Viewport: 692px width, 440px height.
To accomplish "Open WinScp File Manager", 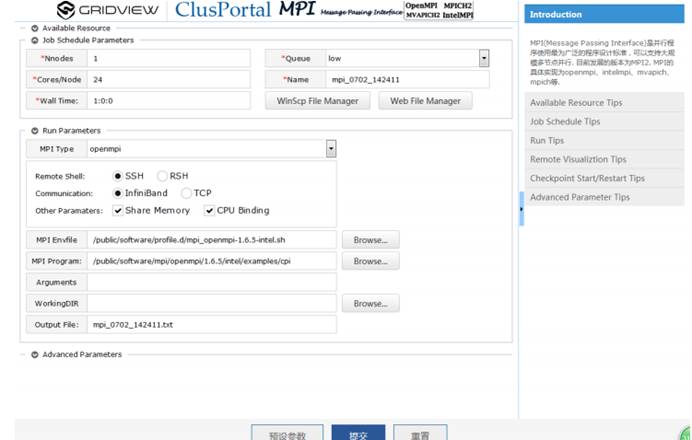I will (318, 101).
